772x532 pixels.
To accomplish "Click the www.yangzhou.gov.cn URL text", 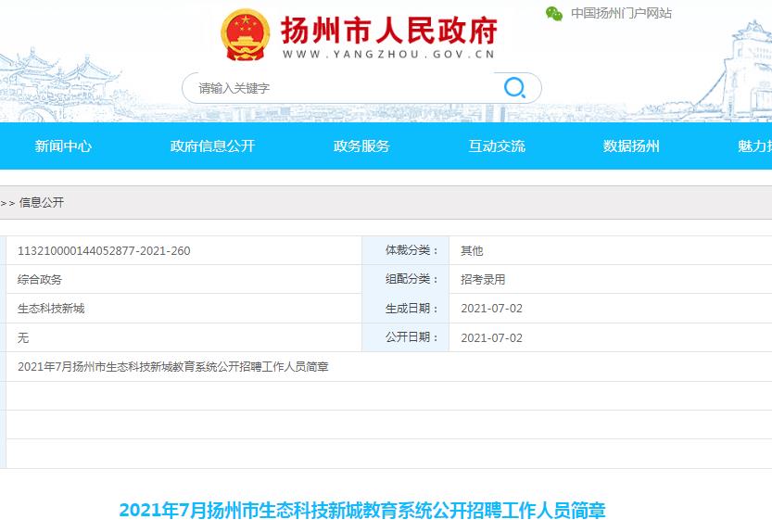I will point(388,55).
